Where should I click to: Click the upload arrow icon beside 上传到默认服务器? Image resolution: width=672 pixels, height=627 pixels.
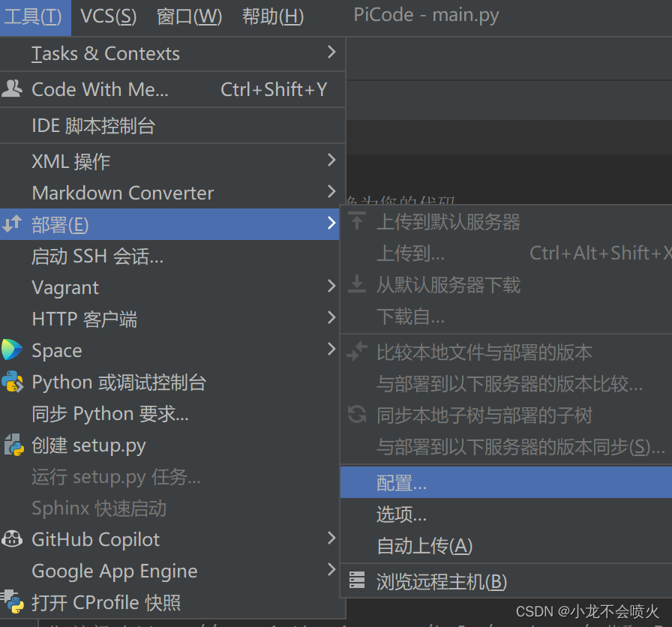[x=356, y=220]
